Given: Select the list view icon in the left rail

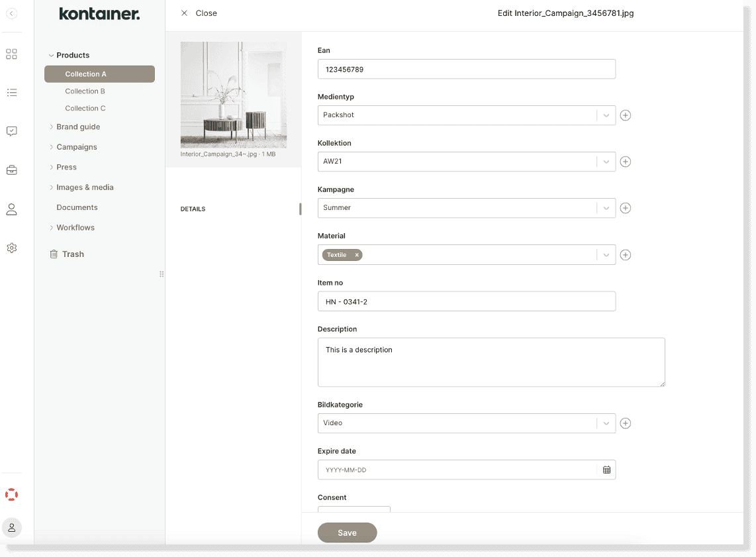Looking at the screenshot, I should pyautogui.click(x=11, y=93).
